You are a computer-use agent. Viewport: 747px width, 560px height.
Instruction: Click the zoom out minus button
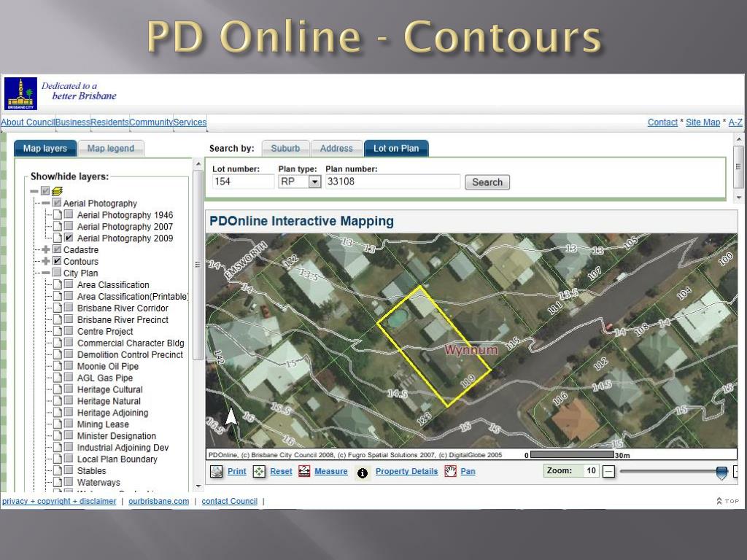point(608,472)
